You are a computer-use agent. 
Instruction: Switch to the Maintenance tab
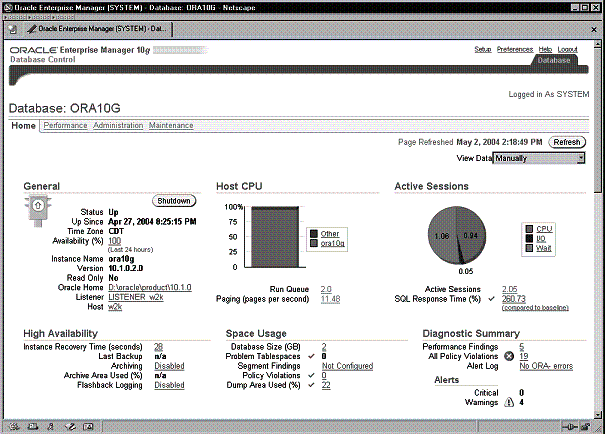tap(171, 125)
